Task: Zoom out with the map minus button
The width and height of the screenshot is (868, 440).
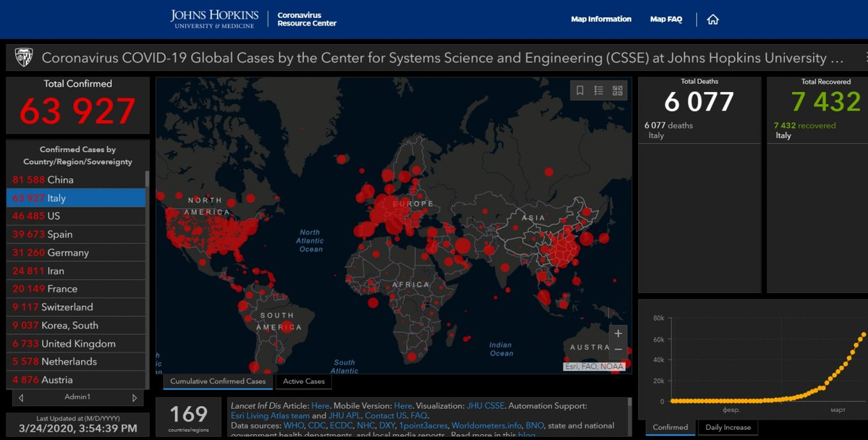Action: (x=618, y=350)
